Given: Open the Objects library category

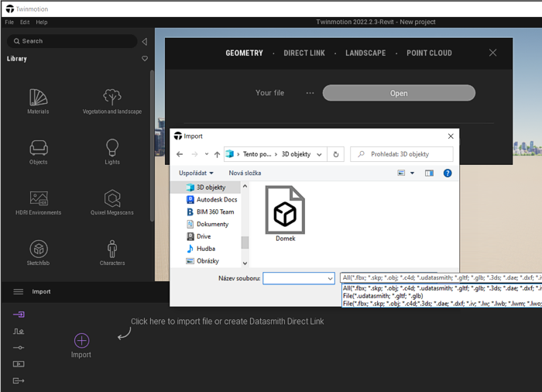Looking at the screenshot, I should pos(39,152).
